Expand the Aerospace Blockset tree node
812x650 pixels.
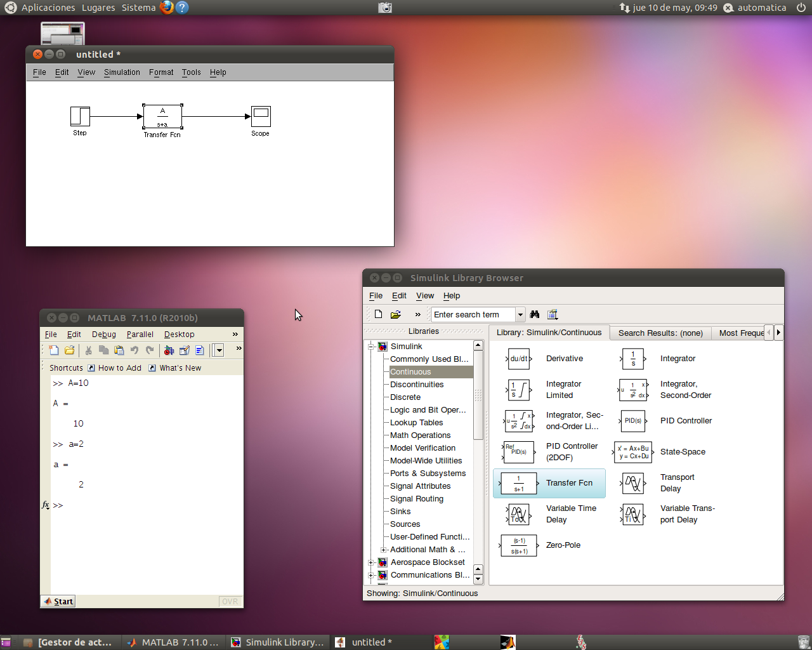(x=371, y=562)
